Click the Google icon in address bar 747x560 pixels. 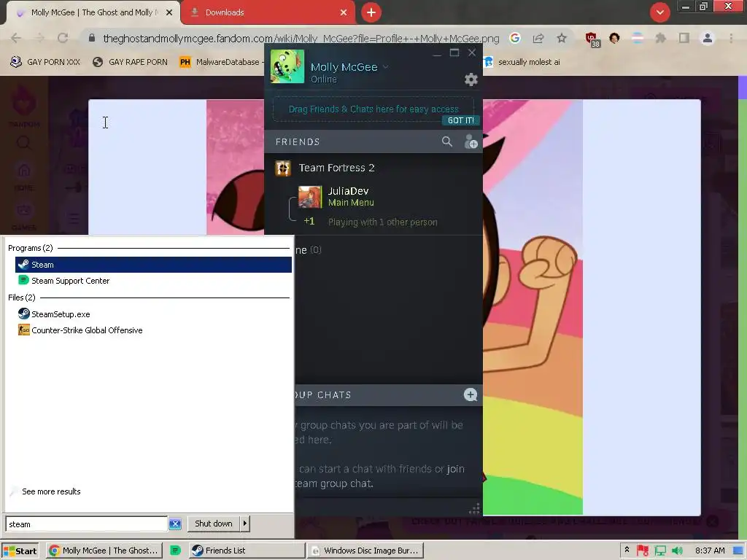point(514,38)
